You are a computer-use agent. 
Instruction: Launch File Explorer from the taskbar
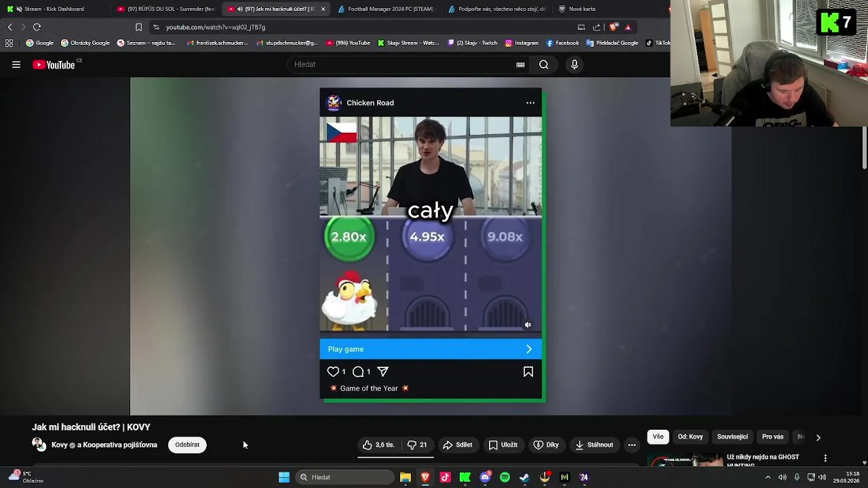(x=406, y=477)
